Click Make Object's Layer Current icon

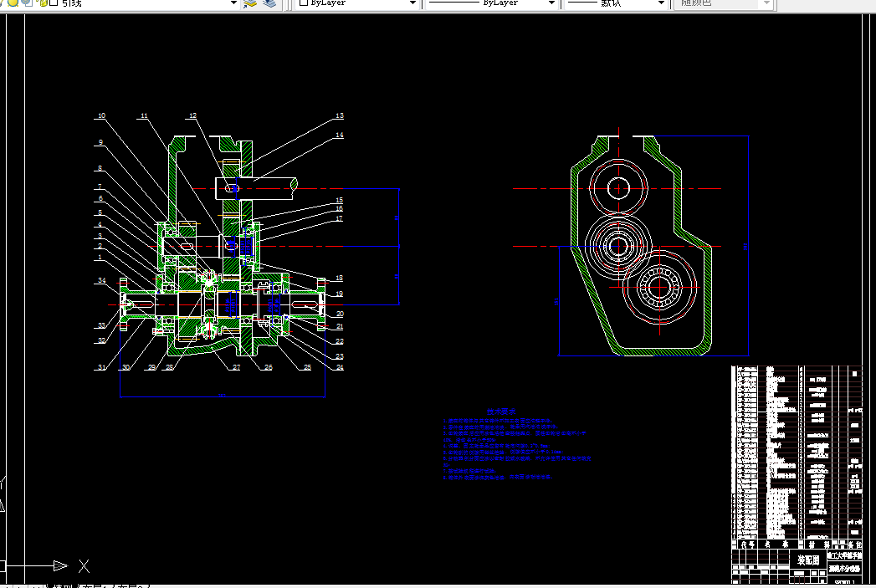249,3
